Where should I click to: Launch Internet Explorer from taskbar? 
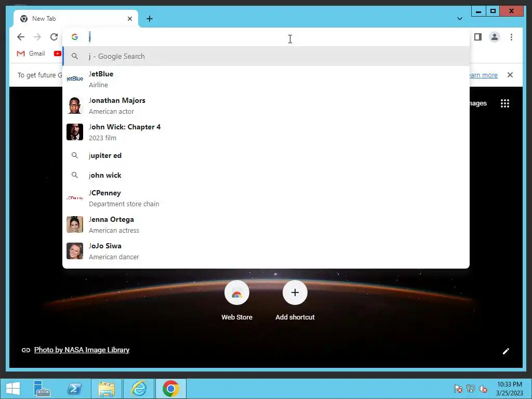point(139,389)
